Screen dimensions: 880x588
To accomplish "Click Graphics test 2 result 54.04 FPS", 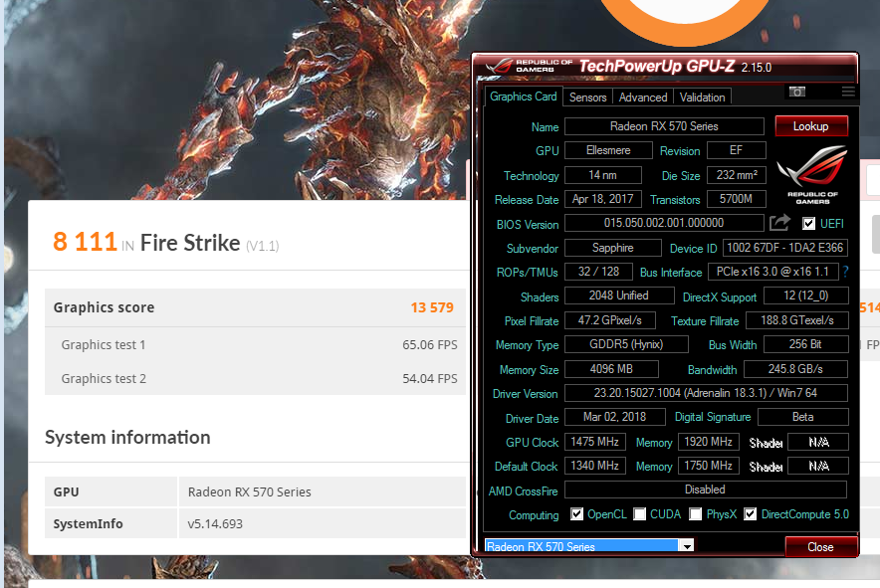I will 430,379.
